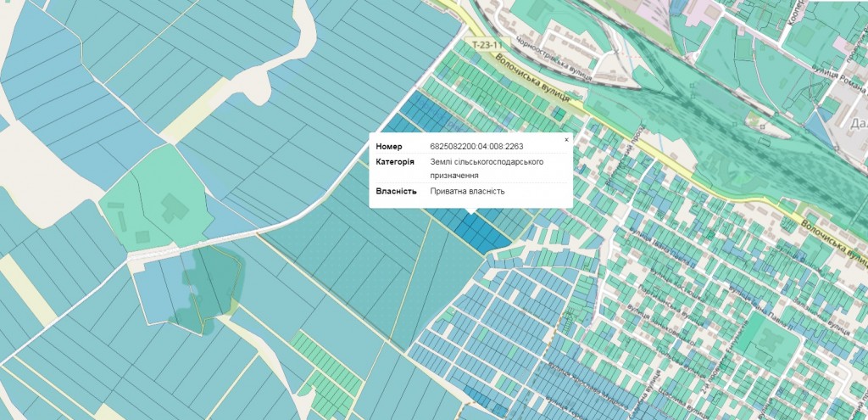Image resolution: width=868 pixels, height=420 pixels.
Task: Click the Волочиська вулиця label at right edge
Action: pyautogui.click(x=831, y=236)
